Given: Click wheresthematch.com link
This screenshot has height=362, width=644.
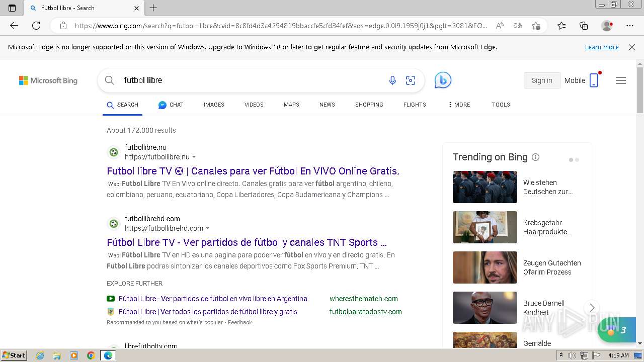Looking at the screenshot, I should point(364,299).
